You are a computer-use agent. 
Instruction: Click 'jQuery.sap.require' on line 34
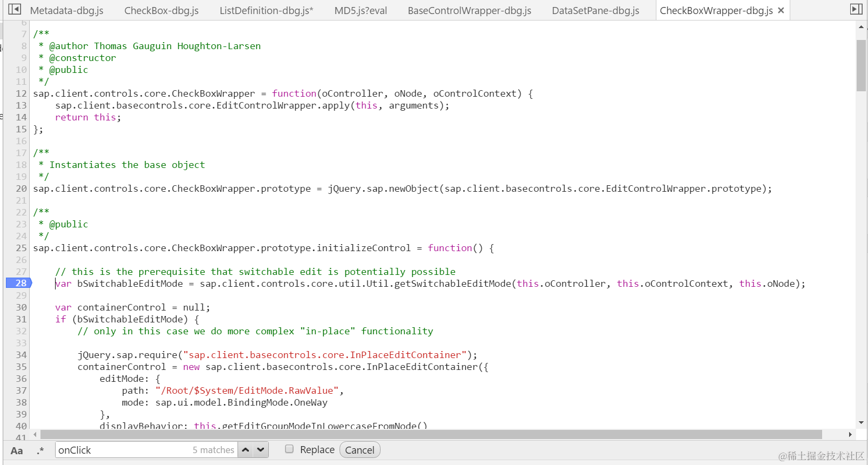[x=127, y=355]
